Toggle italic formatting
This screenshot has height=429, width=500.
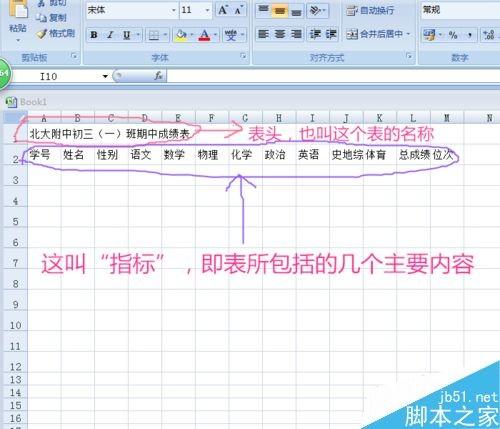click(x=110, y=35)
